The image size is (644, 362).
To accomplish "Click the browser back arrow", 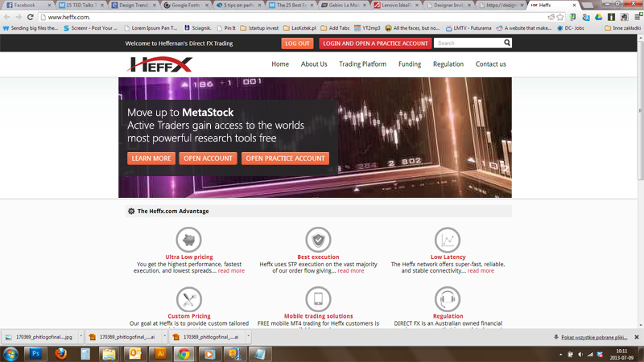I will coord(7,17).
